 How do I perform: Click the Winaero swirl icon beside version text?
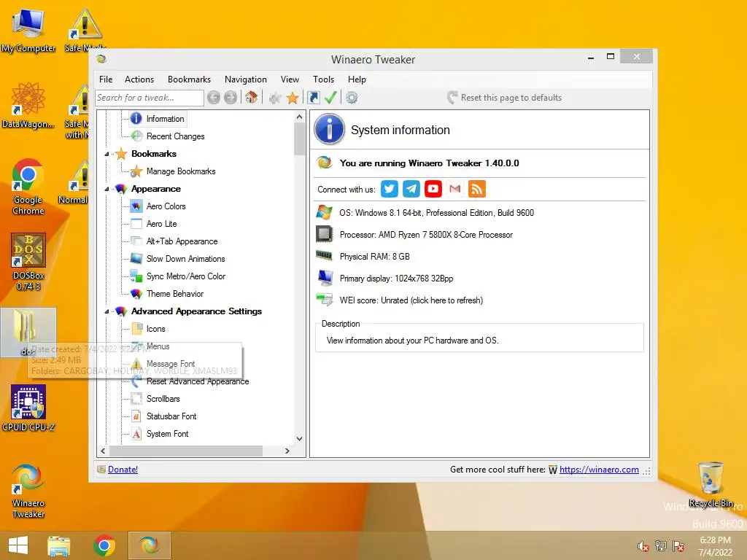click(x=325, y=163)
